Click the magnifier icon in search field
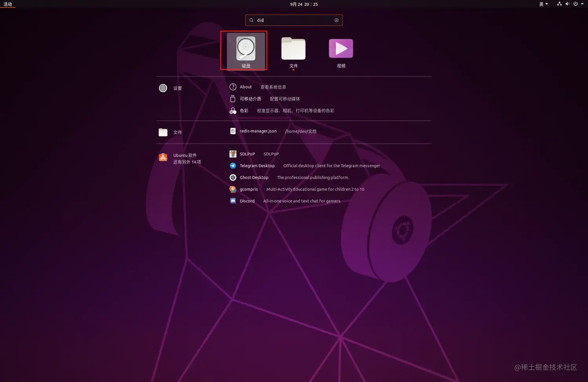Viewport: 588px width, 382px height. [251, 20]
